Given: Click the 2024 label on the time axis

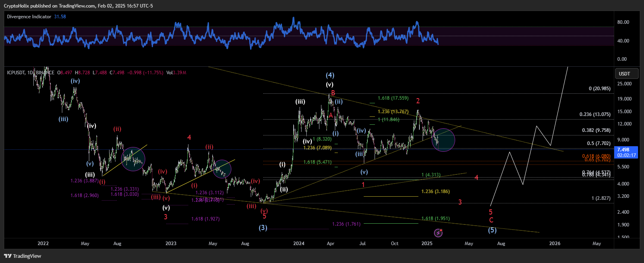Looking at the screenshot, I should (x=299, y=244).
